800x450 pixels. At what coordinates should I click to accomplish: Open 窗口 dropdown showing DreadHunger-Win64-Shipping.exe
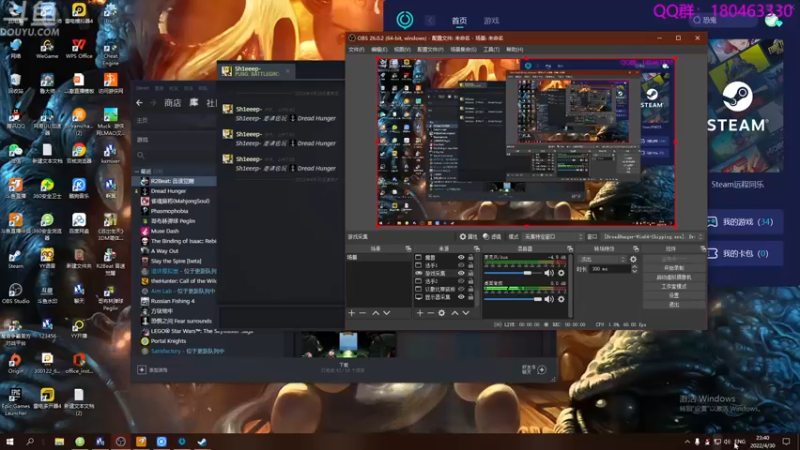pos(653,237)
